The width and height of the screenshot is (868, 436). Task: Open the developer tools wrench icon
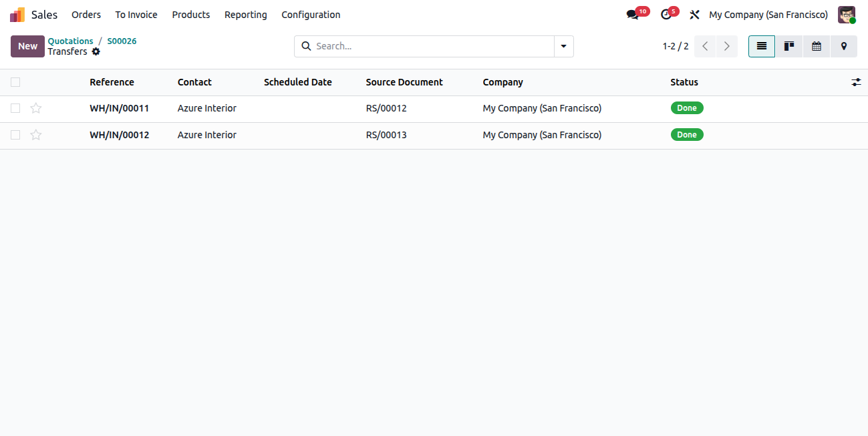pos(694,15)
